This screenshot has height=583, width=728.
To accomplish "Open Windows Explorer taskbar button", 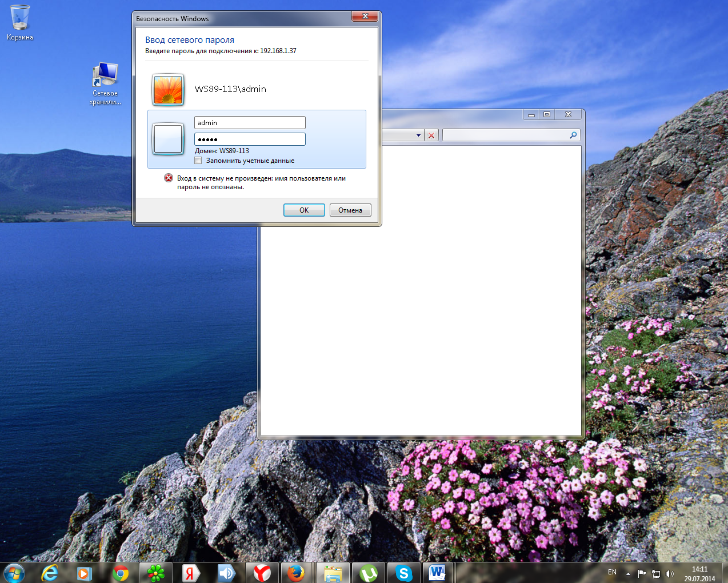I will pos(333,573).
